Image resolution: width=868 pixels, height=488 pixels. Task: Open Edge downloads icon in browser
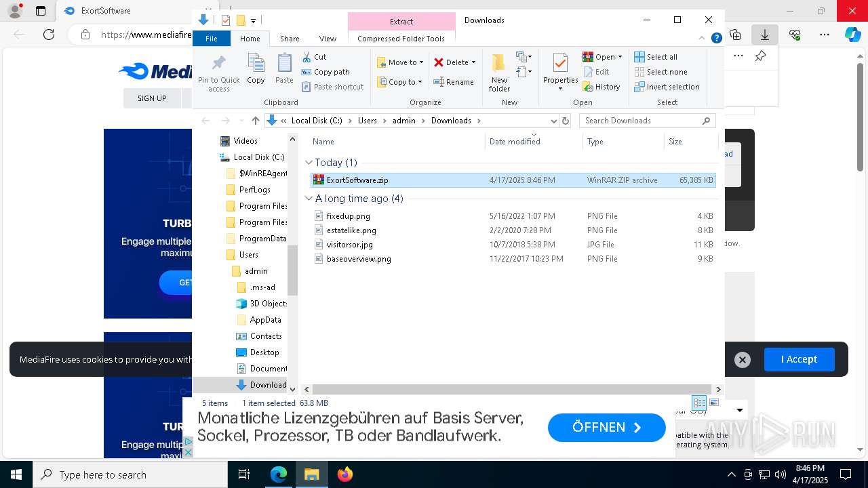765,35
